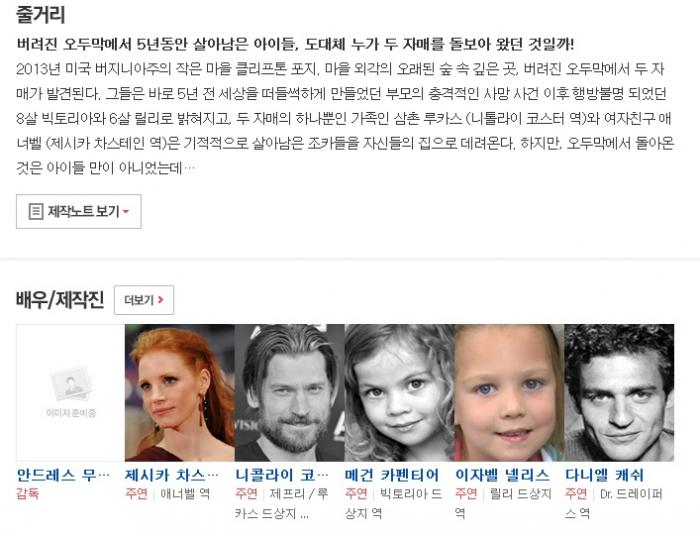Click the 이자벨 넬리스 name link
Image resolution: width=700 pixels, height=536 pixels.
pos(502,475)
